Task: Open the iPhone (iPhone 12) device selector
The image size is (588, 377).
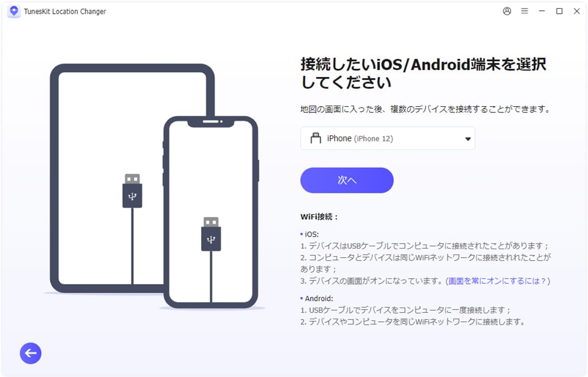Action: [388, 138]
